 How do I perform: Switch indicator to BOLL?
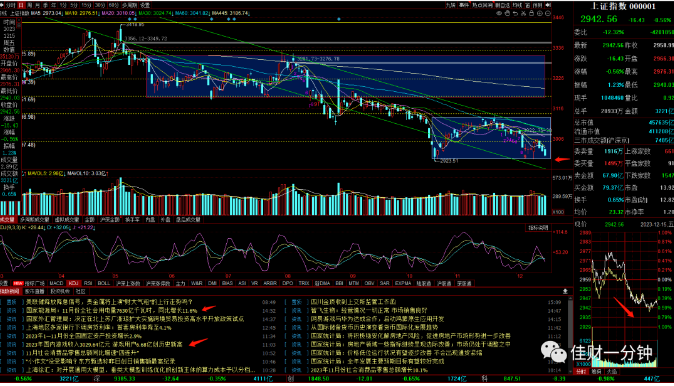(104, 283)
